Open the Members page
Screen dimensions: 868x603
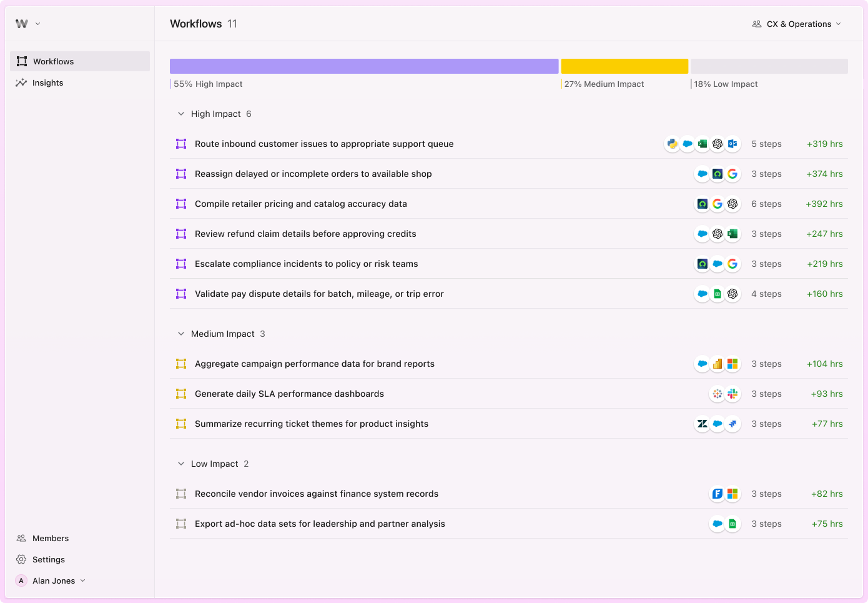click(x=50, y=538)
